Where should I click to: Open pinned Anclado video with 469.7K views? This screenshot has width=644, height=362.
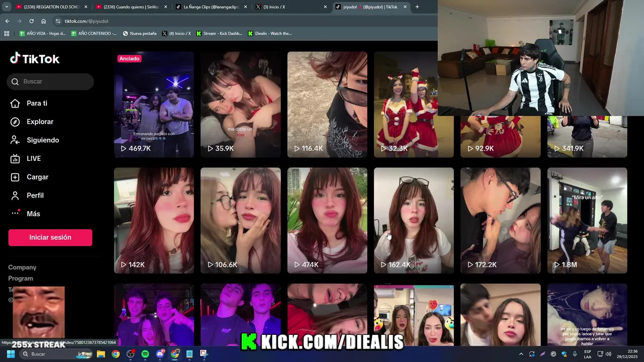tap(154, 105)
